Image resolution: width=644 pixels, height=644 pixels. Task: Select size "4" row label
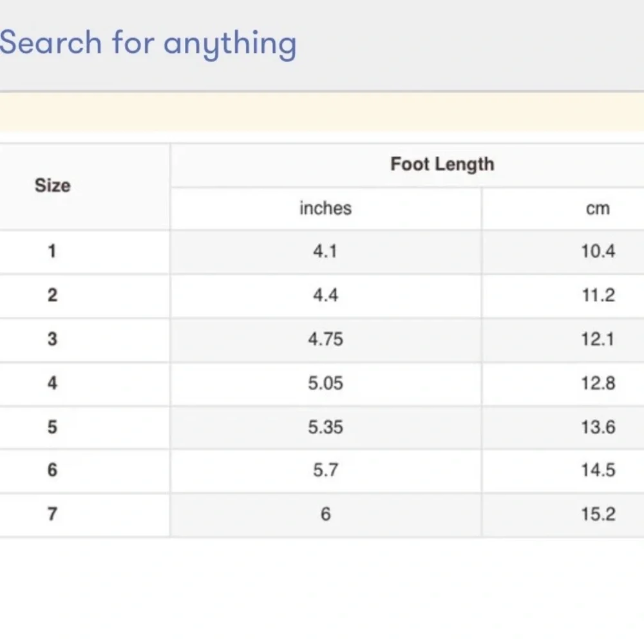(x=52, y=383)
